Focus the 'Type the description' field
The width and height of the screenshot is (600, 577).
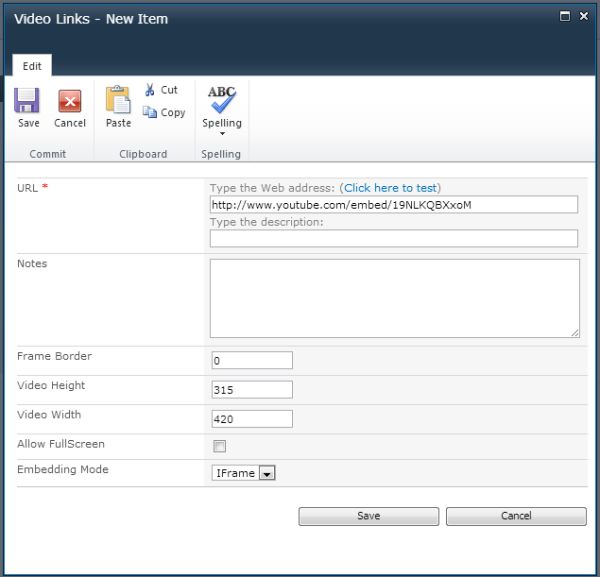click(394, 238)
